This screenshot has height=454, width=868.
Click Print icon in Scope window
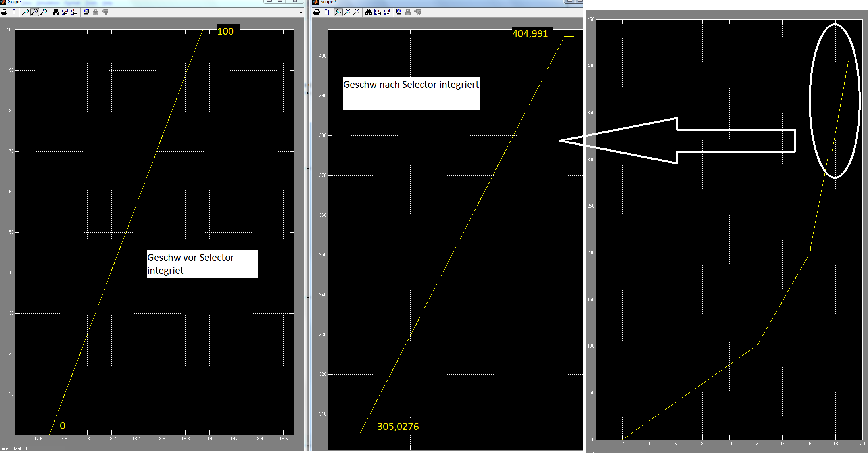(x=4, y=12)
